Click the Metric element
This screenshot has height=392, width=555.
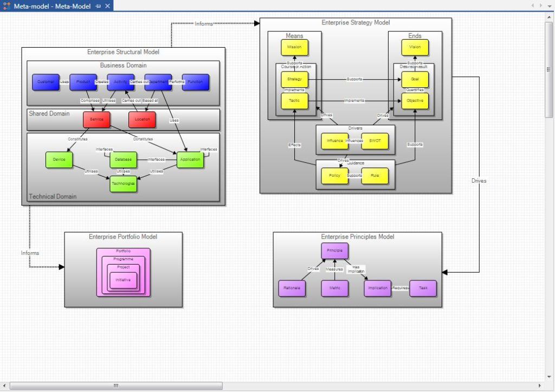click(x=335, y=288)
